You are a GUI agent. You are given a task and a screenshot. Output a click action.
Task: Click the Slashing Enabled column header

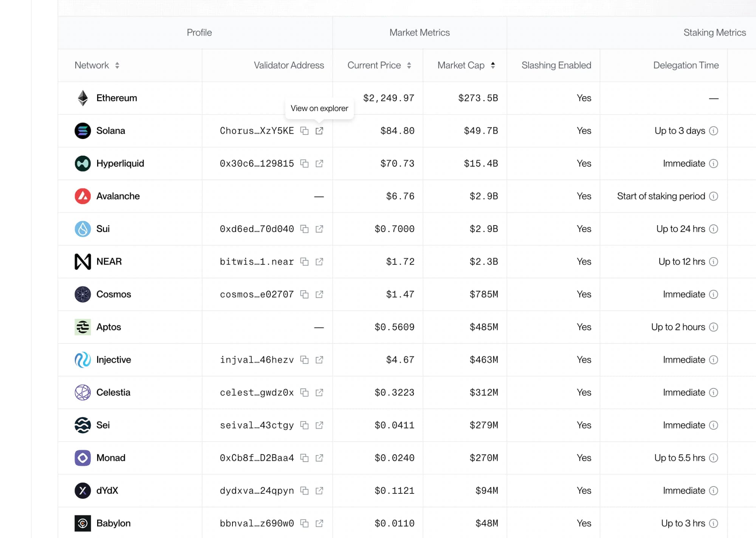click(556, 65)
